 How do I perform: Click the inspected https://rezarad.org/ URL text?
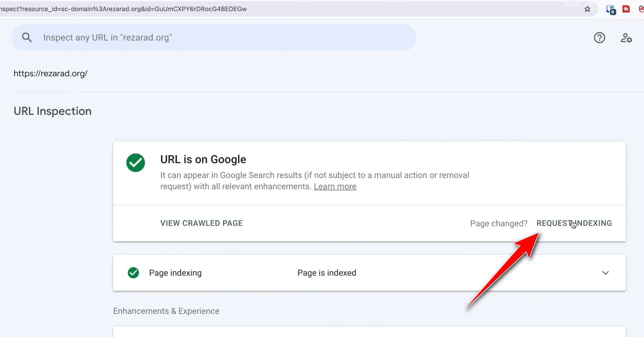[51, 73]
